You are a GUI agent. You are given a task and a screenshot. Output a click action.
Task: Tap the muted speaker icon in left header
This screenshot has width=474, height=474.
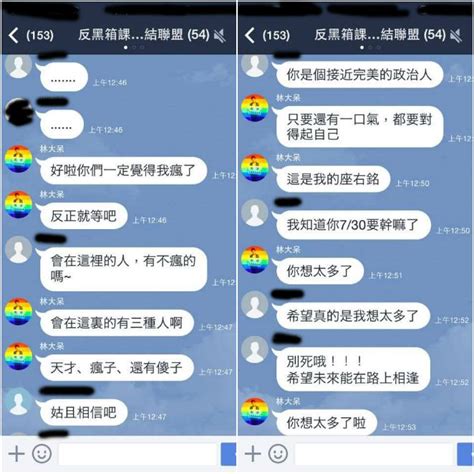[220, 36]
